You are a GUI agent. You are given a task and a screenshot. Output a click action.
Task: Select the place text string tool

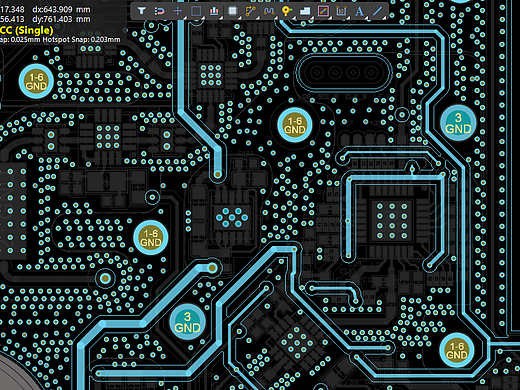click(359, 11)
